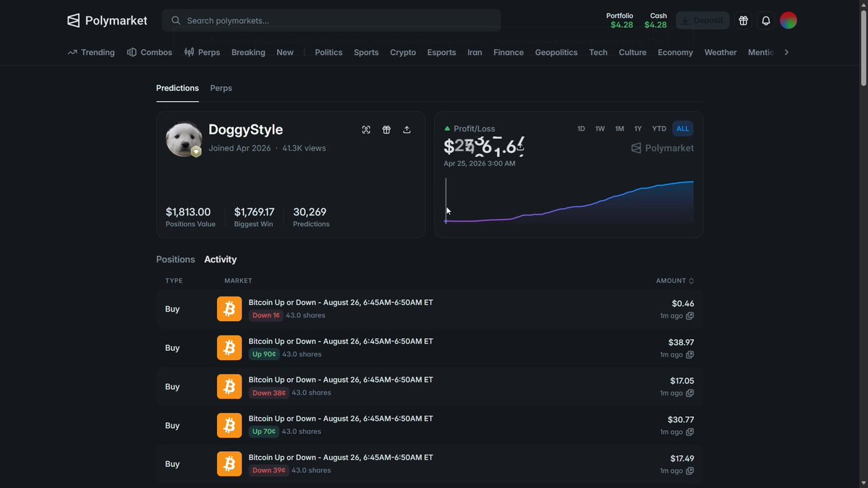This screenshot has width=868, height=488.
Task: Set the profit chart range to ALL
Action: [683, 129]
